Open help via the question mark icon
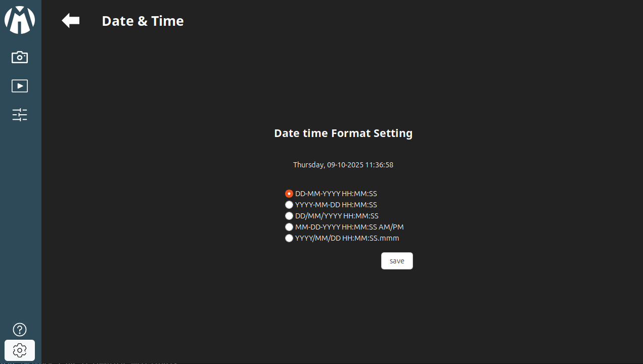Viewport: 643px width, 364px height. 20,330
